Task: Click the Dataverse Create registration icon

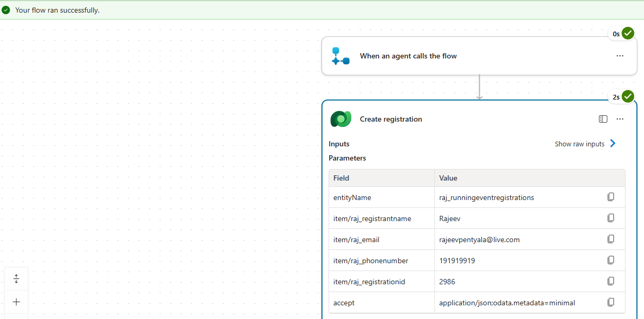Action: (x=341, y=119)
